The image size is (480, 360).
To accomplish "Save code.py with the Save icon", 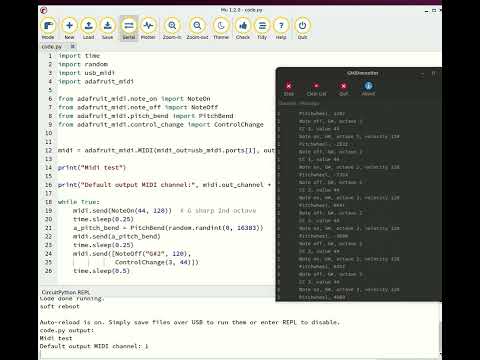I will tap(107, 28).
